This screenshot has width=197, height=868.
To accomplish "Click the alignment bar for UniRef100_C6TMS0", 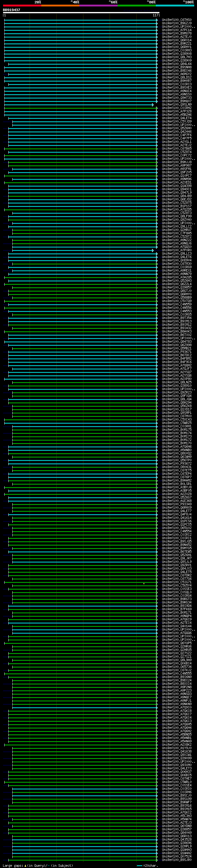I will coord(81,20).
